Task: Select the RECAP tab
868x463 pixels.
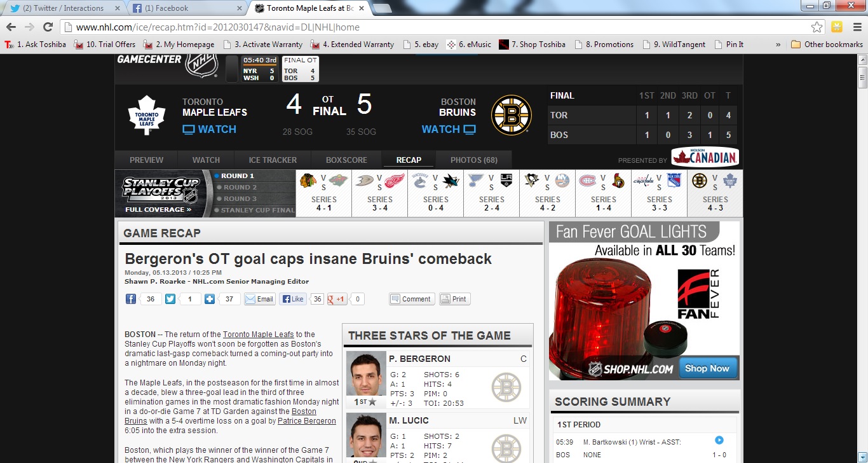Action: [x=409, y=160]
